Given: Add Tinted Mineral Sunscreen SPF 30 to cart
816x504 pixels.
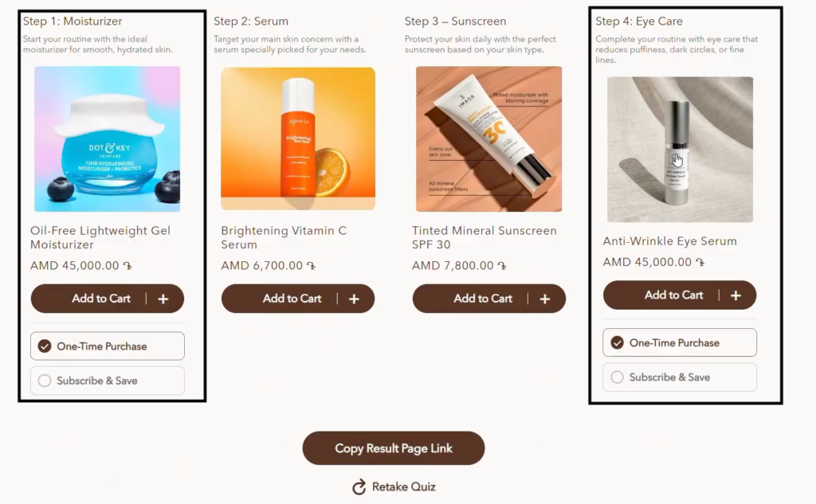Looking at the screenshot, I should [482, 299].
